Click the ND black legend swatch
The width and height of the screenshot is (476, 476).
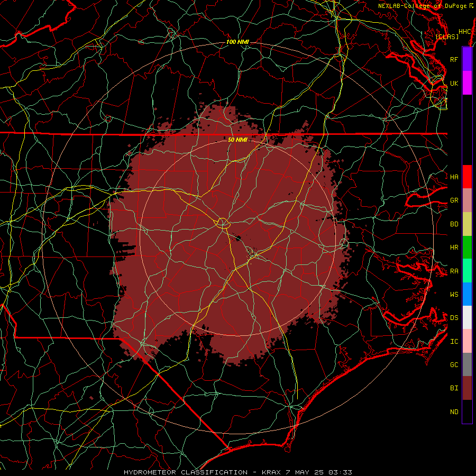coord(467,411)
